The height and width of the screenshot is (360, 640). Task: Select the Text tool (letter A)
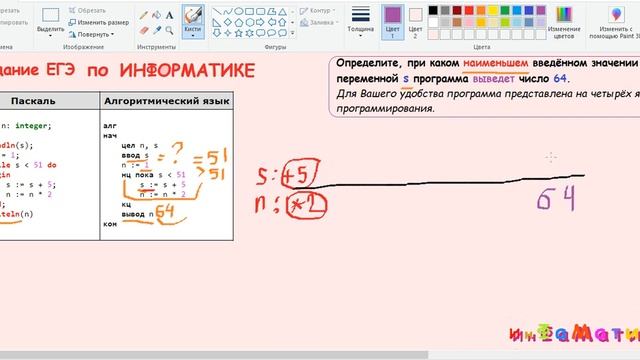(169, 16)
